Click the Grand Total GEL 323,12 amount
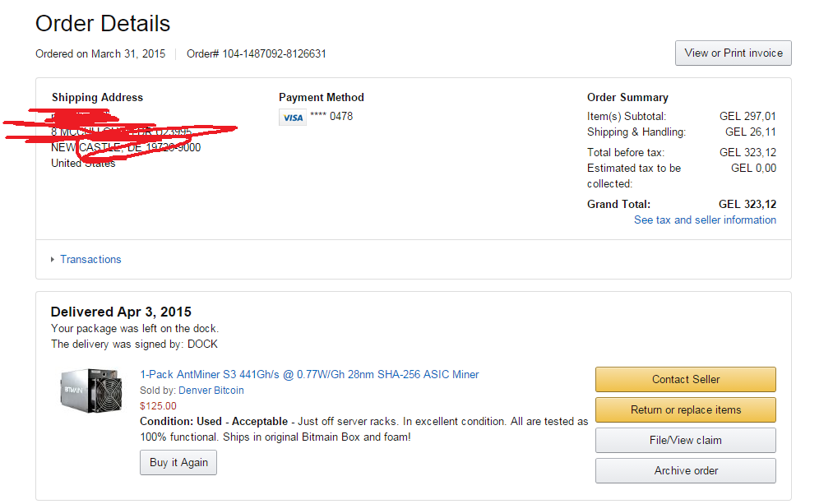 coord(747,204)
